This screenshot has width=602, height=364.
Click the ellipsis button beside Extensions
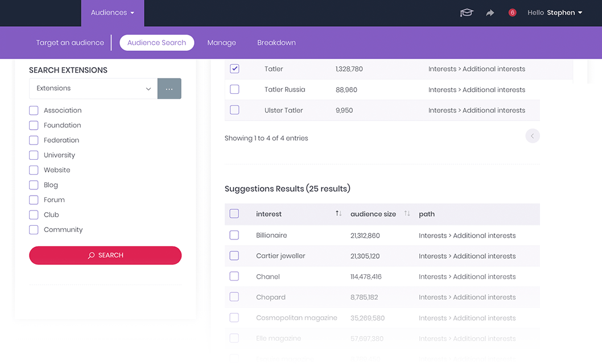pyautogui.click(x=170, y=89)
